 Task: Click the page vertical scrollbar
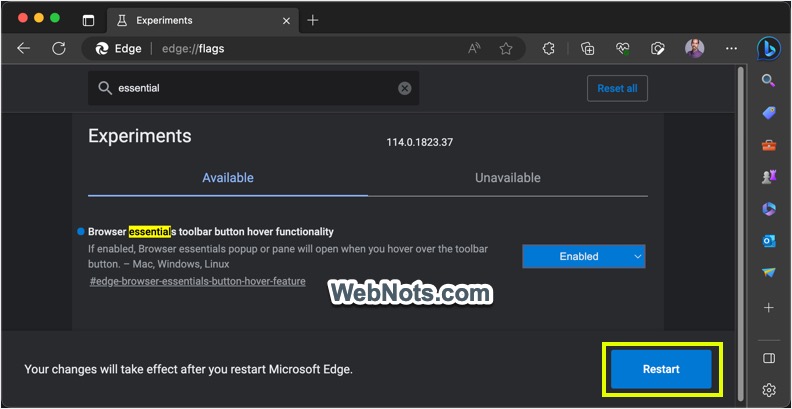pos(741,232)
